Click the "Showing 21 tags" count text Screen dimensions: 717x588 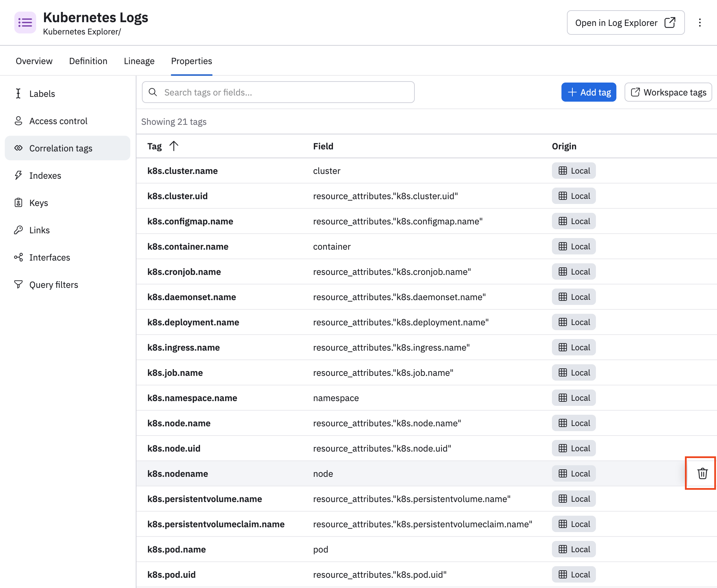pyautogui.click(x=174, y=121)
